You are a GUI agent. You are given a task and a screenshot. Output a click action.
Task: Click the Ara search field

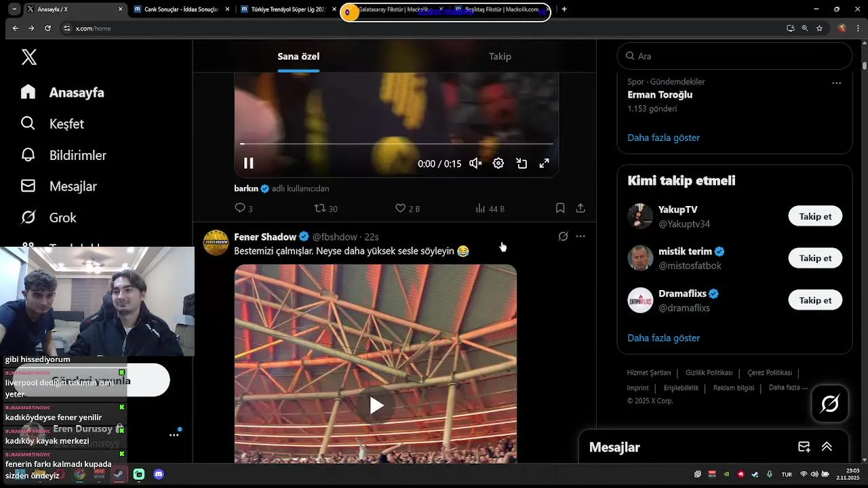click(x=734, y=56)
